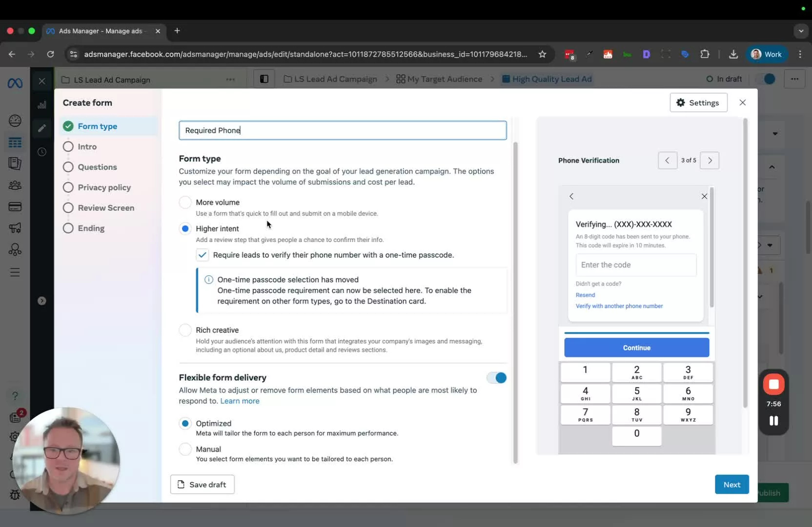
Task: Uncheck the one-time passcode verification requirement
Action: [x=203, y=255]
